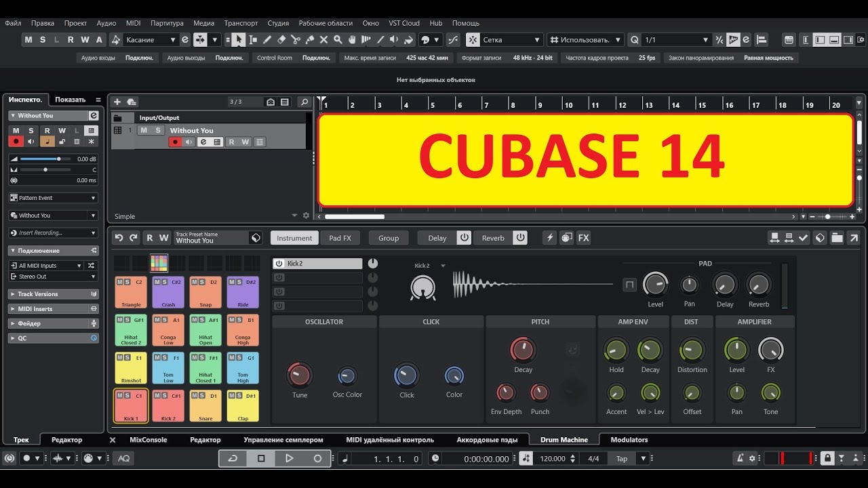The image size is (868, 488).
Task: Solo the D1 Snare pad
Action: pyautogui.click(x=201, y=395)
